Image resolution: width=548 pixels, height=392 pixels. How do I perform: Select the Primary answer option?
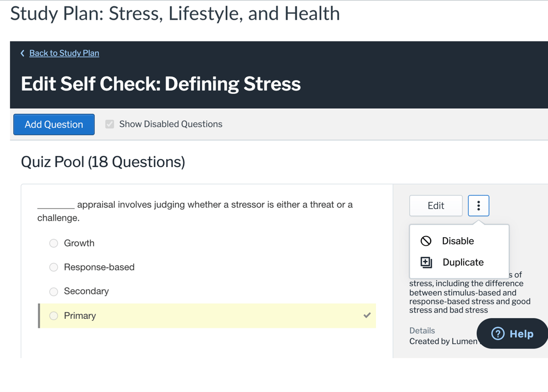54,315
